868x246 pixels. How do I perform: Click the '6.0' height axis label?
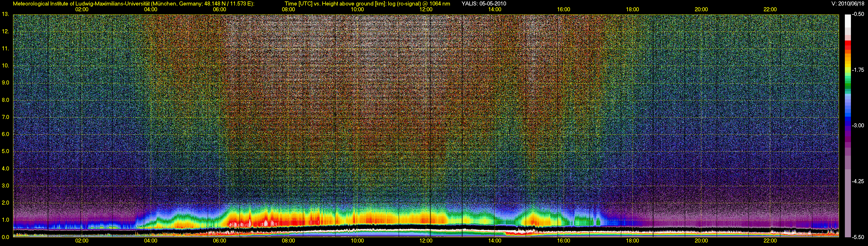[5, 134]
